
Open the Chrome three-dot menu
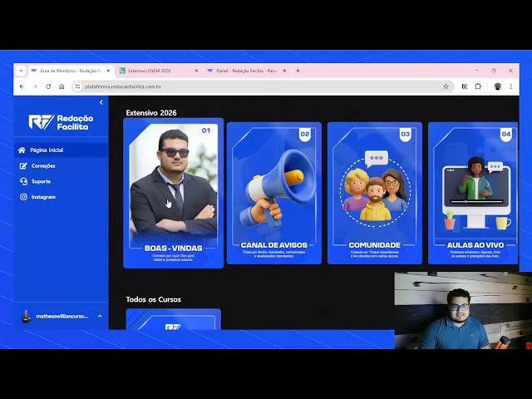coord(511,86)
